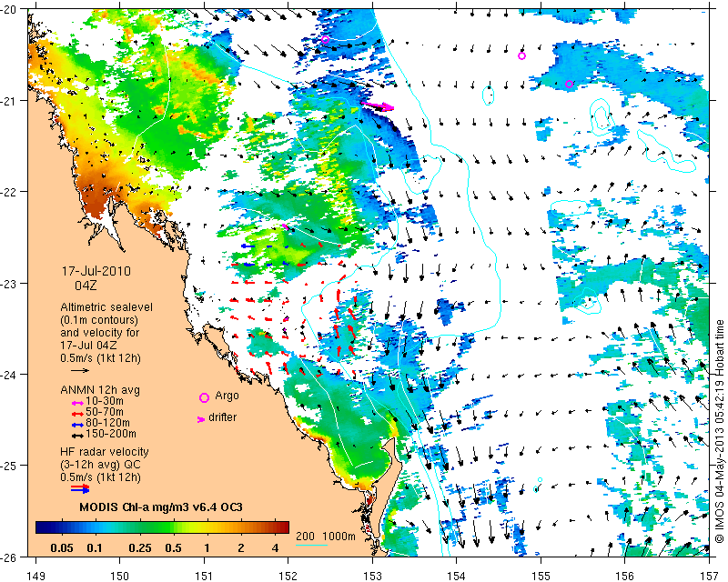Viewport: 728px width, 582px height.
Task: Click the '1000m' isobath label
Action: point(339,537)
